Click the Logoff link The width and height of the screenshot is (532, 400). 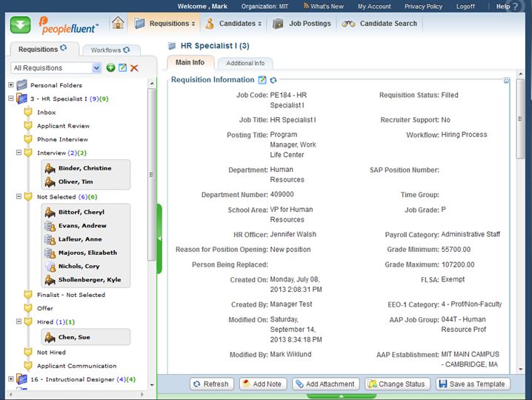tap(466, 7)
